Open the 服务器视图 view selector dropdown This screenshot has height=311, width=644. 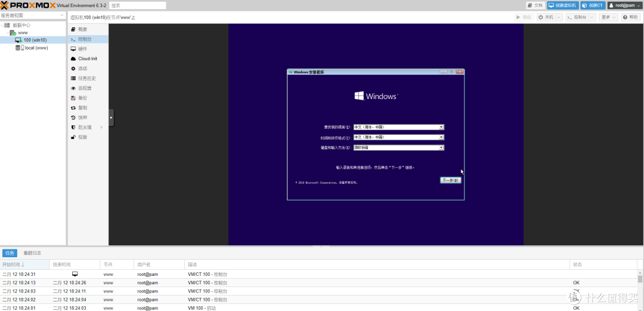pos(33,16)
